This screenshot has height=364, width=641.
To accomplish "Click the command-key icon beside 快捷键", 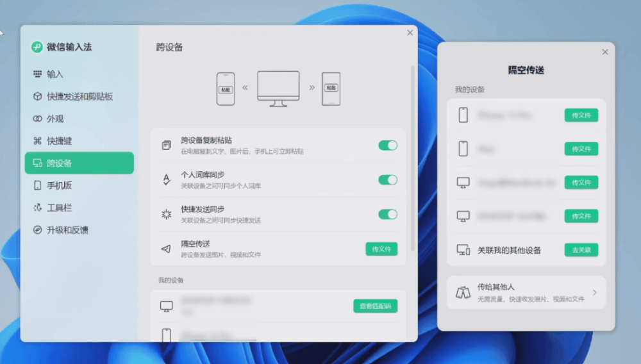I will point(37,141).
